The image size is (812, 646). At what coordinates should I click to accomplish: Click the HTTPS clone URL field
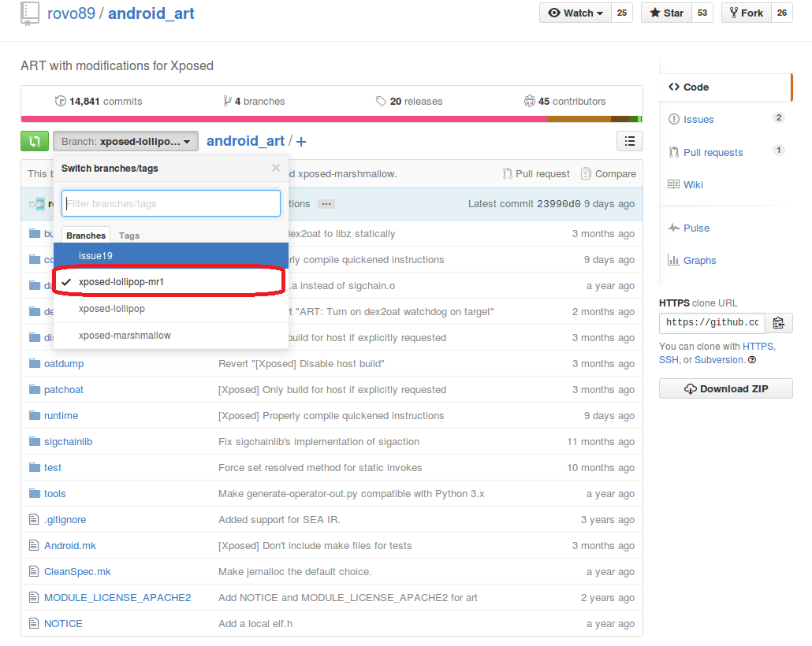pos(712,322)
